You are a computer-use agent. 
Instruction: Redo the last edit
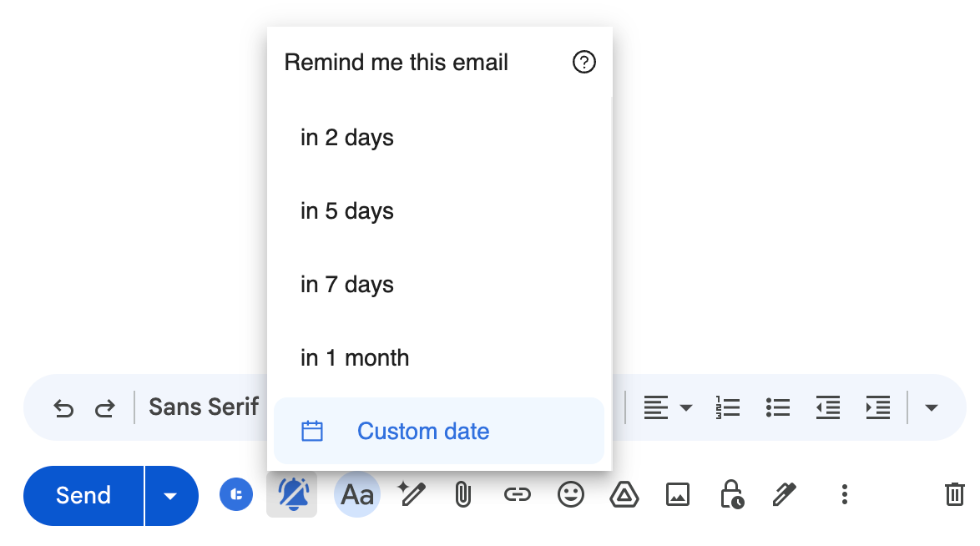pos(105,407)
